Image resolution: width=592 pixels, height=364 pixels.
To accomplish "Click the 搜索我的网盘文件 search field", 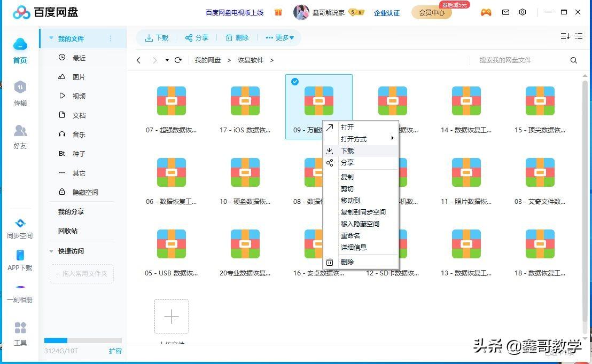I will [x=521, y=60].
